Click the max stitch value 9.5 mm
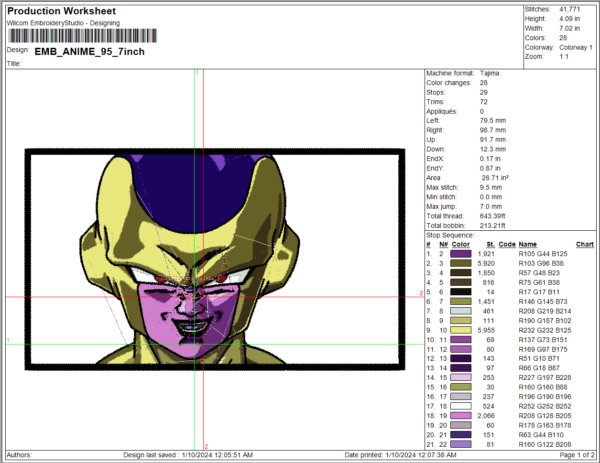The width and height of the screenshot is (600, 463). click(491, 187)
